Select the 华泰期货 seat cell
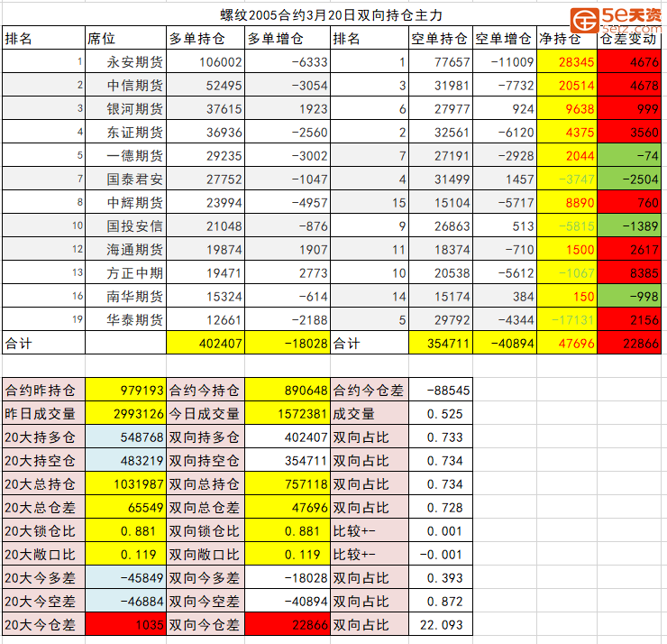The image size is (667, 644). click(x=124, y=320)
